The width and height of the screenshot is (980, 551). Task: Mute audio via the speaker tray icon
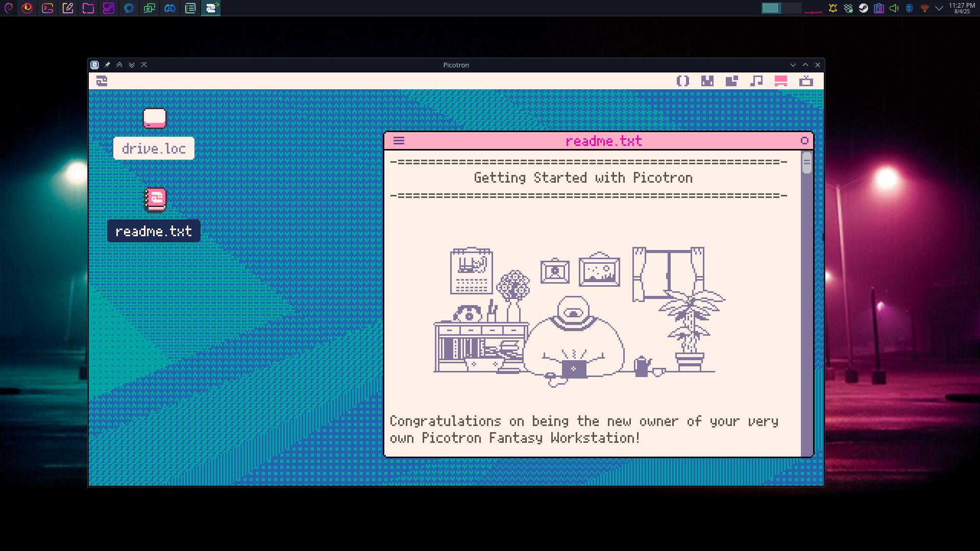pos(894,8)
